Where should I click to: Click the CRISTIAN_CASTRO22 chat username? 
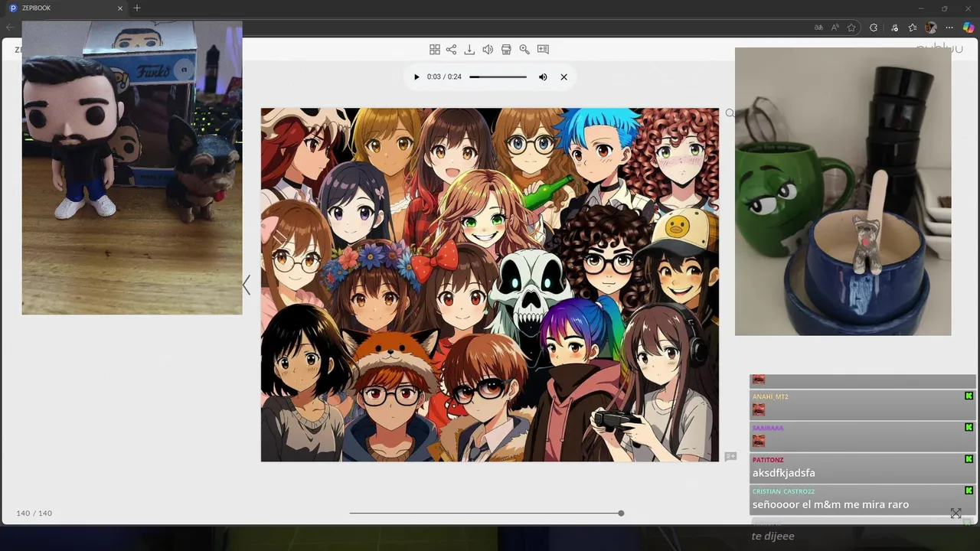click(x=783, y=491)
